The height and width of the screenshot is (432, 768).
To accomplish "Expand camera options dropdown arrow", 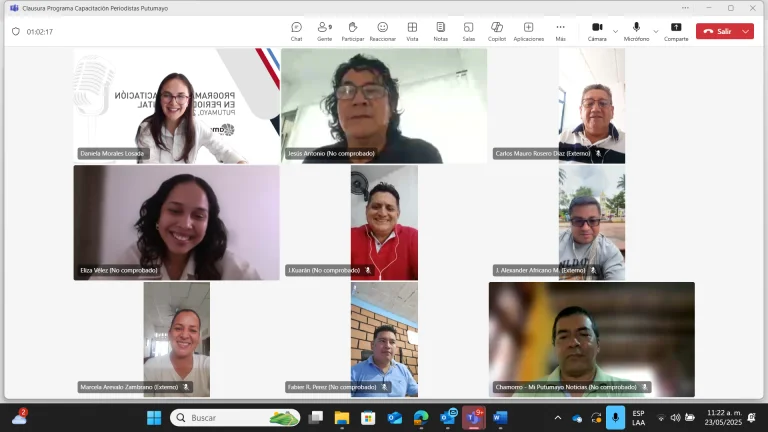I will coord(615,31).
